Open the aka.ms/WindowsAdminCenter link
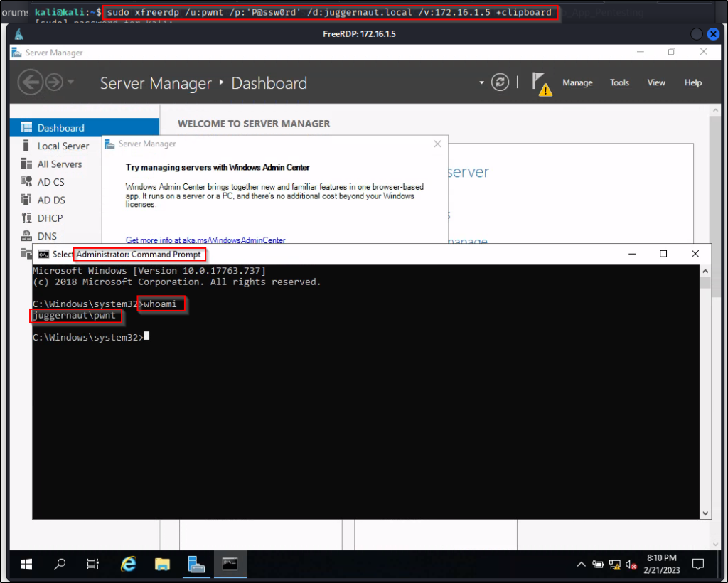This screenshot has height=583, width=728. click(205, 240)
